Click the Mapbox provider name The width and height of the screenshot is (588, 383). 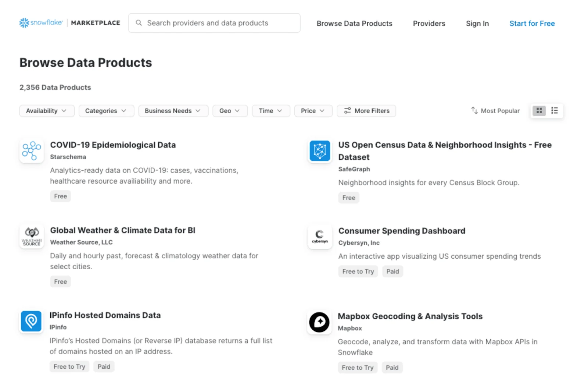[350, 328]
